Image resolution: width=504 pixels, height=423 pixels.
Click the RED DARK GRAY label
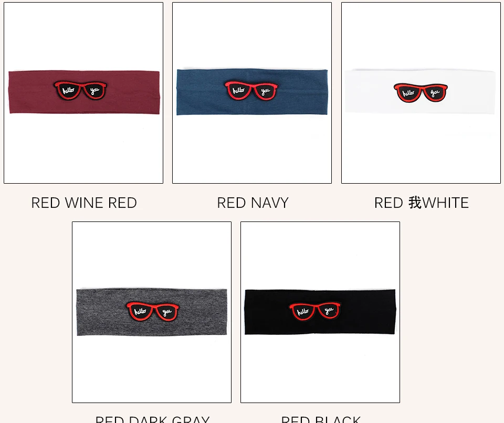(x=152, y=419)
